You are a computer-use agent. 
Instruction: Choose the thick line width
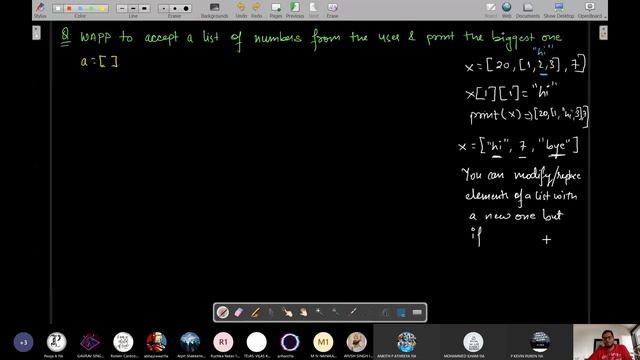point(144,8)
